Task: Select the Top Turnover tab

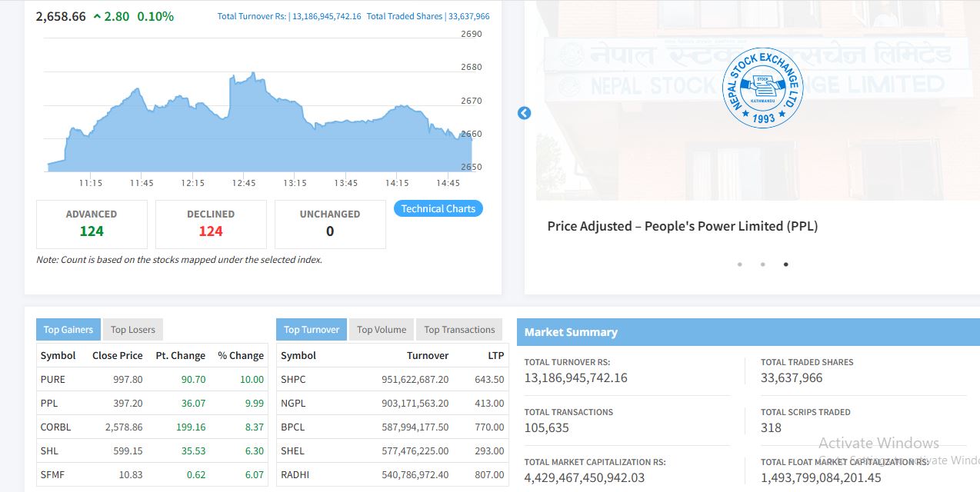Action: (x=311, y=330)
